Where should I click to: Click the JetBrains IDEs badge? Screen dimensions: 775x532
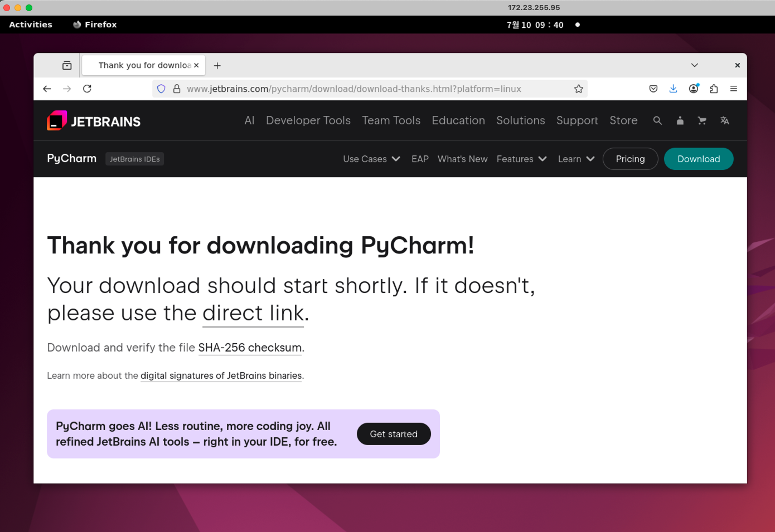135,159
